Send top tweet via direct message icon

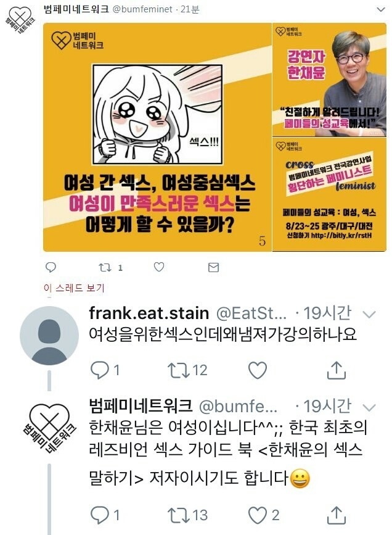[x=213, y=268]
